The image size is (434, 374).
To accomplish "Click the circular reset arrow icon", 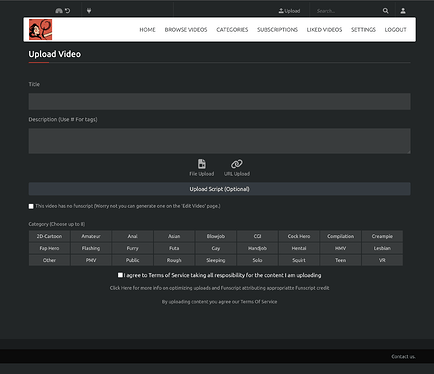I will tap(68, 11).
